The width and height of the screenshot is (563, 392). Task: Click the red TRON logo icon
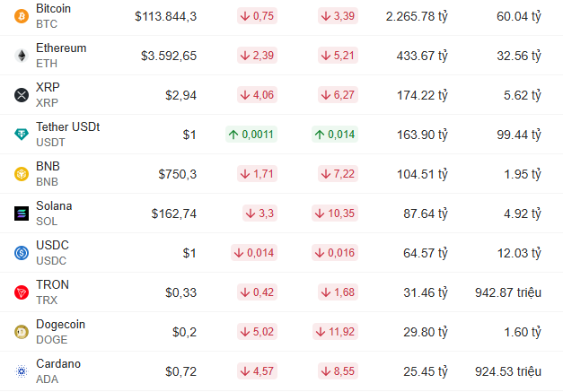click(22, 292)
